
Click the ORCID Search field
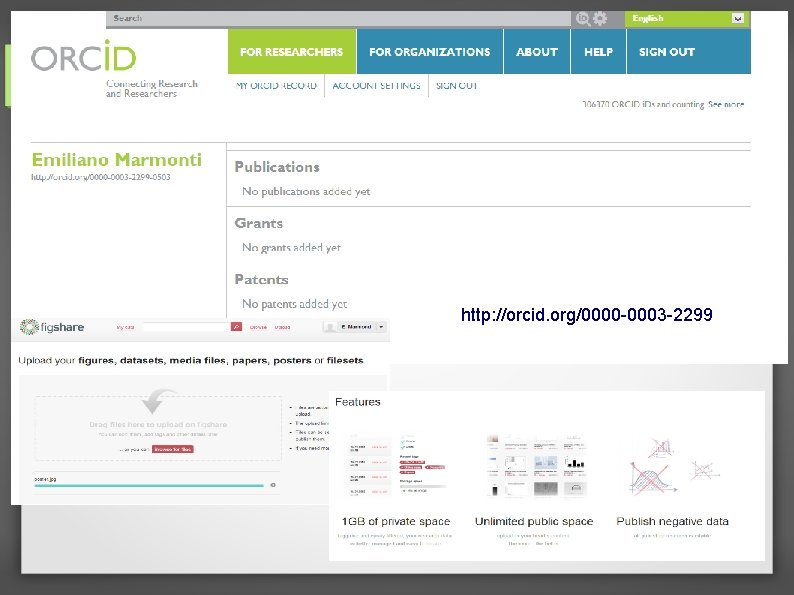tap(338, 19)
